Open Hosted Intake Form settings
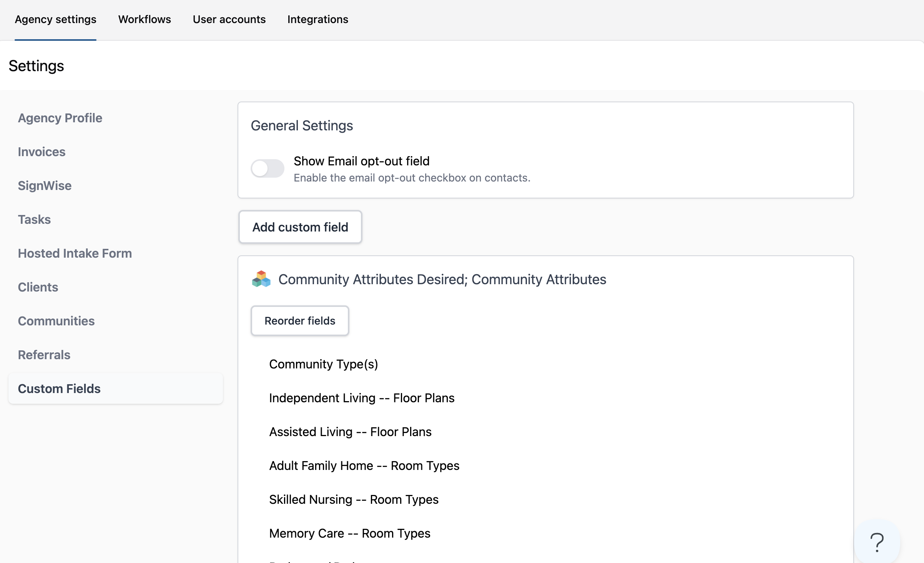924x563 pixels. (75, 253)
